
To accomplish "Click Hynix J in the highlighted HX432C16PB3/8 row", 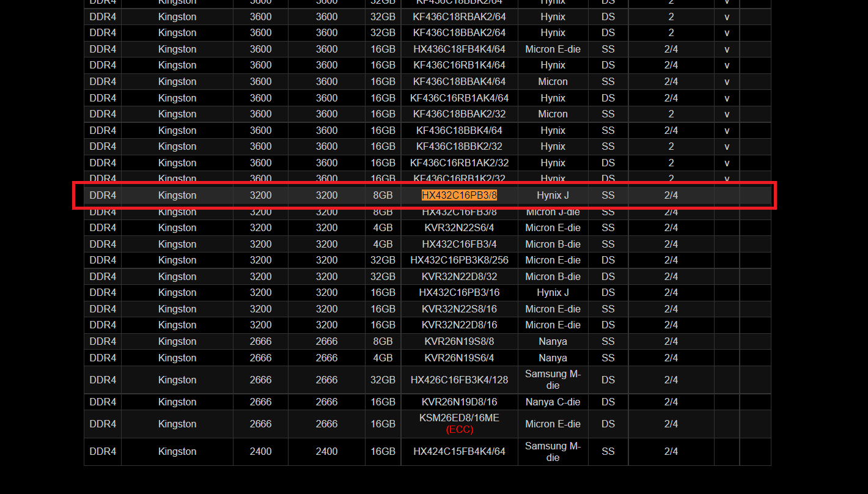I will pyautogui.click(x=553, y=195).
